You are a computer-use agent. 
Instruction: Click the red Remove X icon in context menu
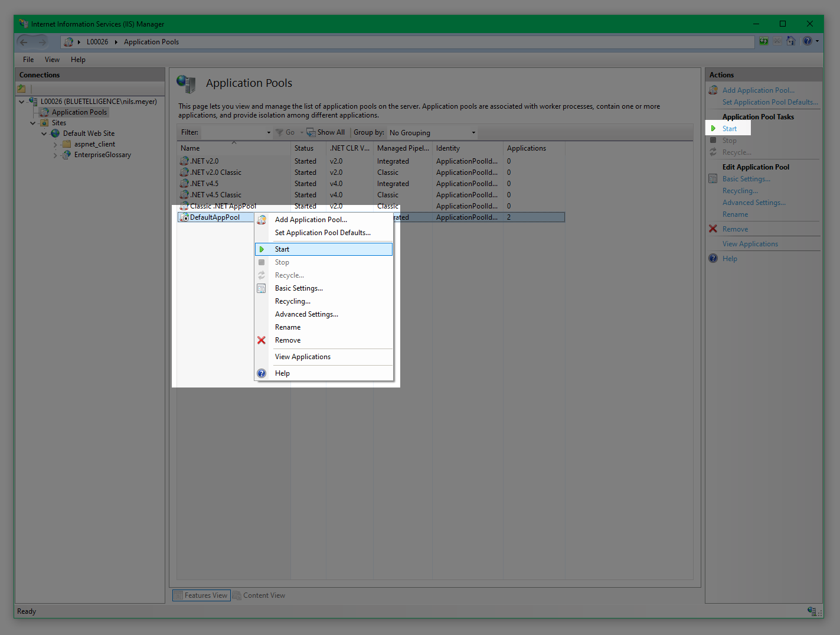click(262, 340)
